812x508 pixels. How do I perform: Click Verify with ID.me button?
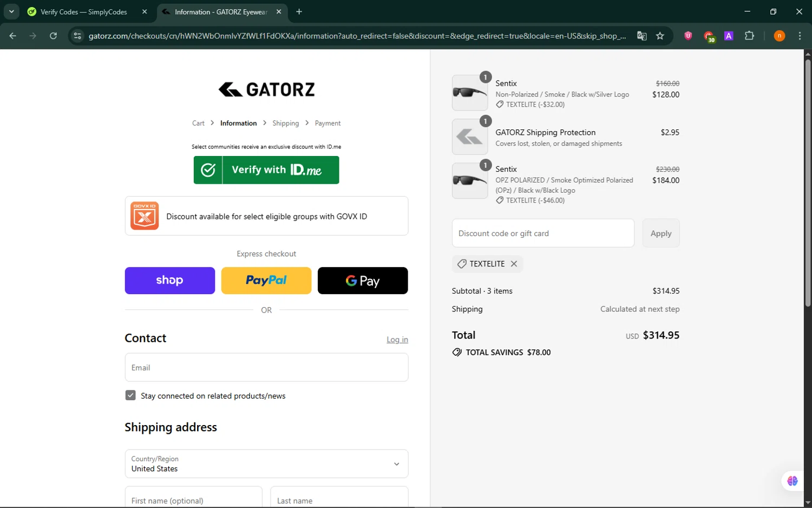click(266, 170)
